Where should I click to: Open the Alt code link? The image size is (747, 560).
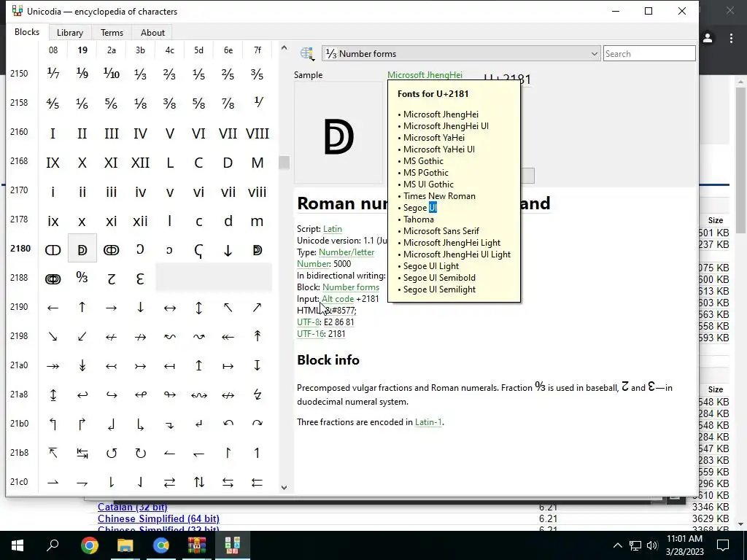point(338,298)
